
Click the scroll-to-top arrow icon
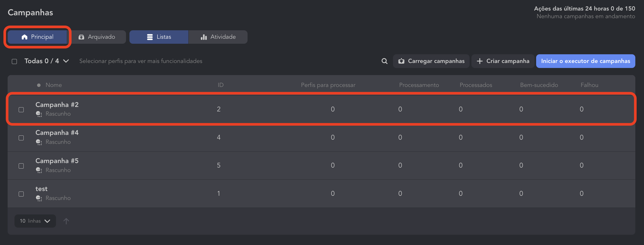pyautogui.click(x=66, y=221)
